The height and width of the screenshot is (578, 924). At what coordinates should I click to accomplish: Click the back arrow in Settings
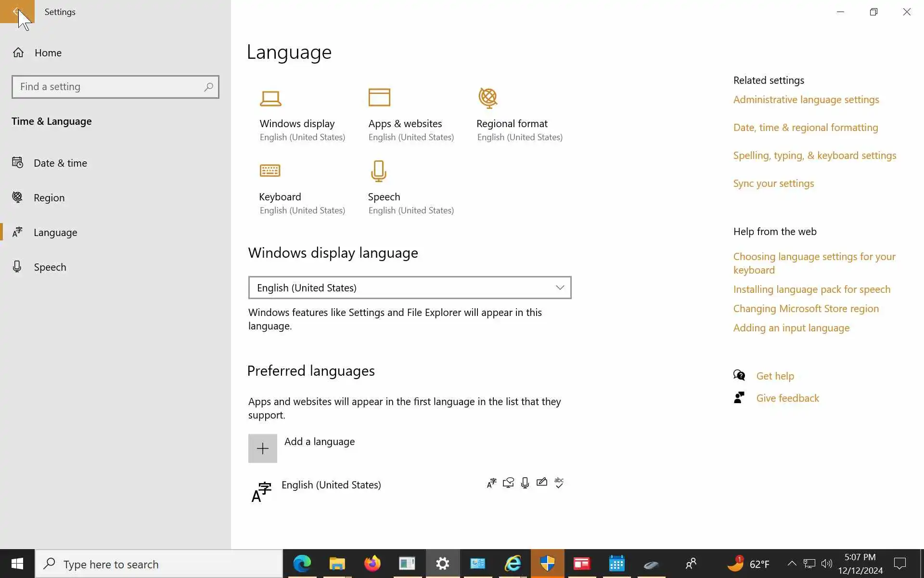coord(17,12)
